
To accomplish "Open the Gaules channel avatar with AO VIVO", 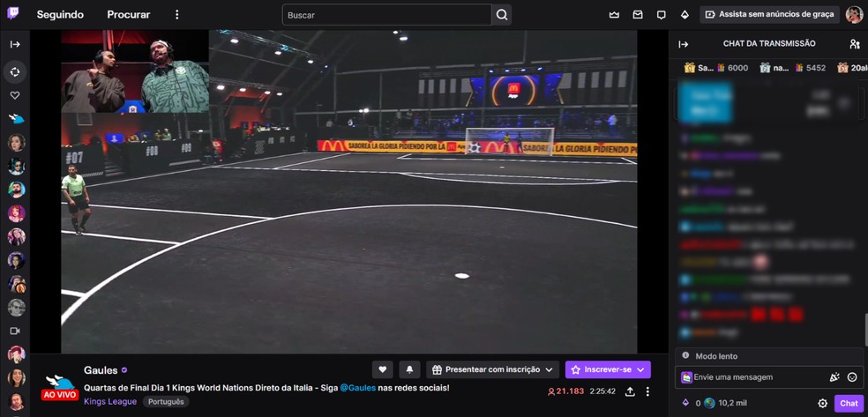I will (59, 386).
